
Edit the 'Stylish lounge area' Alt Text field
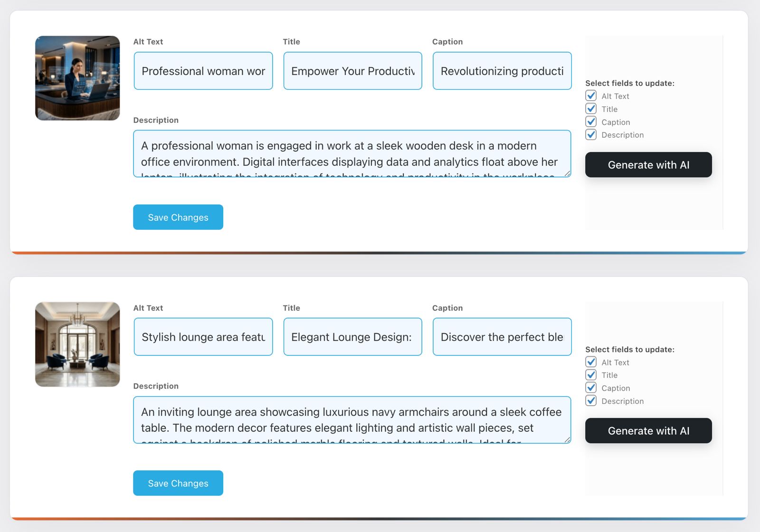pyautogui.click(x=203, y=337)
